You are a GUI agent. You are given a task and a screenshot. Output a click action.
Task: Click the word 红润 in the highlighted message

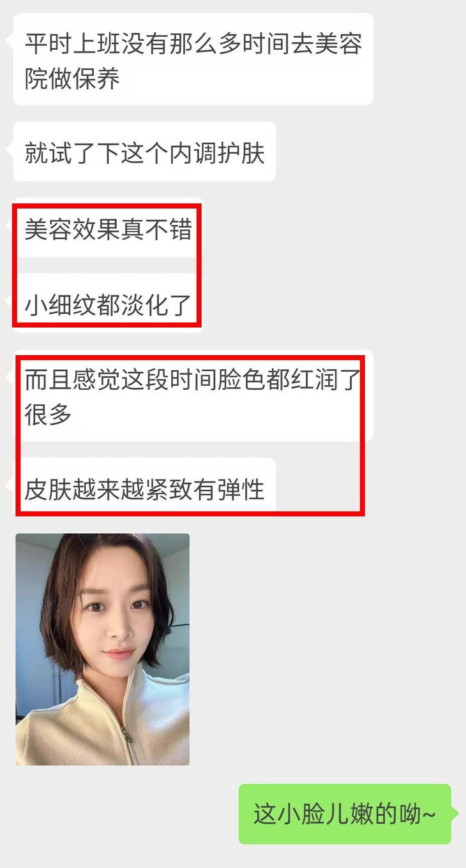pyautogui.click(x=313, y=380)
